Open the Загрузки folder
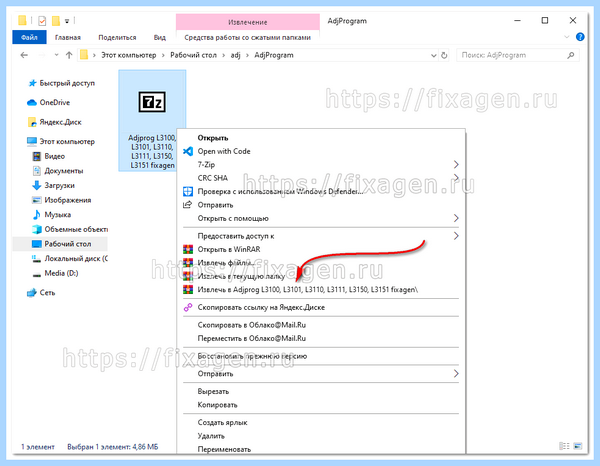600x466 pixels. pos(54,185)
